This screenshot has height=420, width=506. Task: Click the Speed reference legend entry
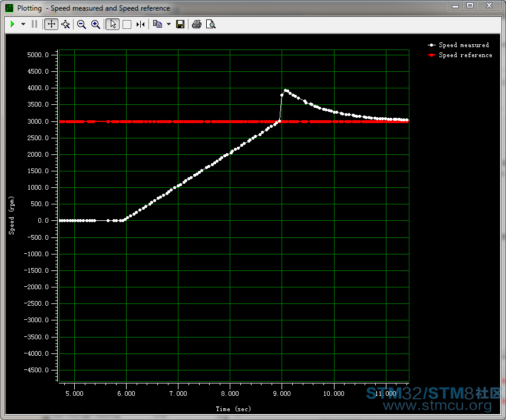(x=465, y=55)
